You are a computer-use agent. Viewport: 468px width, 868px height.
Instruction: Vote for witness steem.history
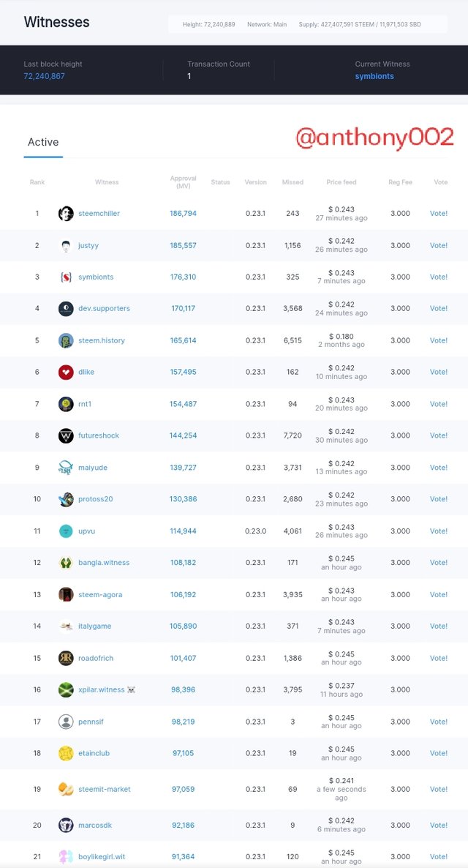[439, 340]
